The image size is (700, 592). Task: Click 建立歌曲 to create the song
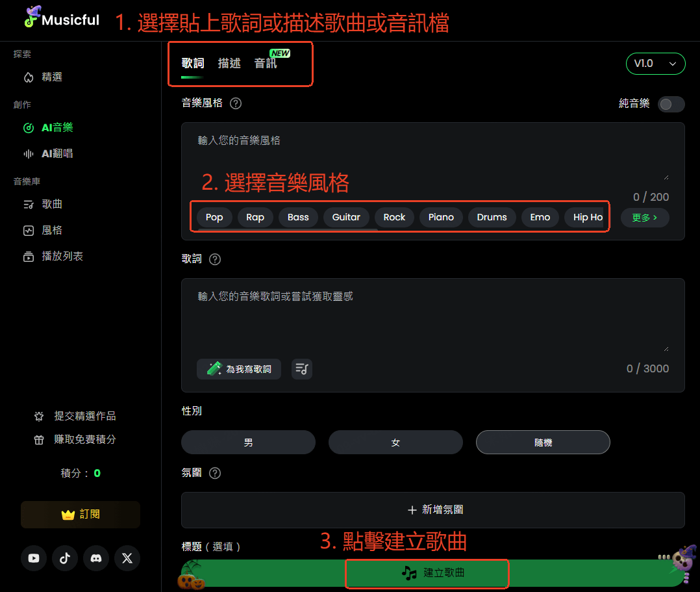tap(427, 574)
